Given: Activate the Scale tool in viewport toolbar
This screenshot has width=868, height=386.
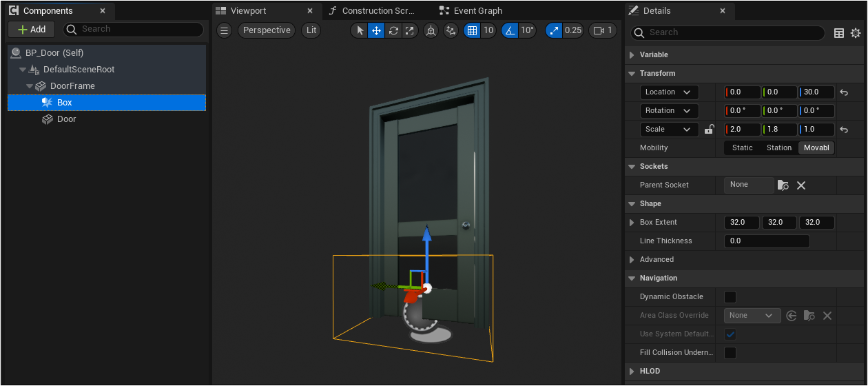Looking at the screenshot, I should click(x=410, y=30).
